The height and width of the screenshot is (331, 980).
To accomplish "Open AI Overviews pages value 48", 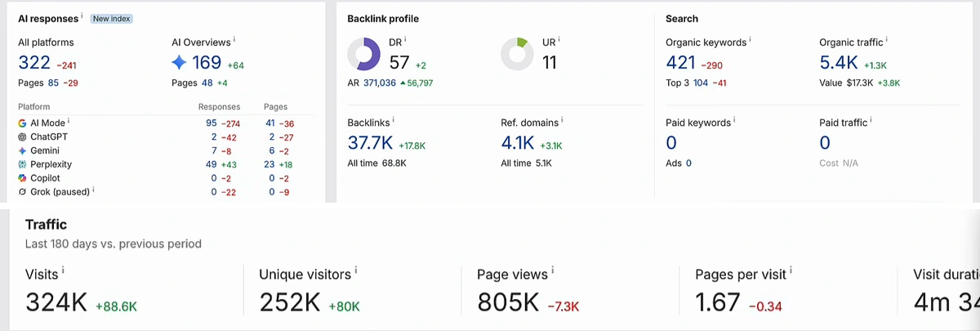I will (x=207, y=83).
